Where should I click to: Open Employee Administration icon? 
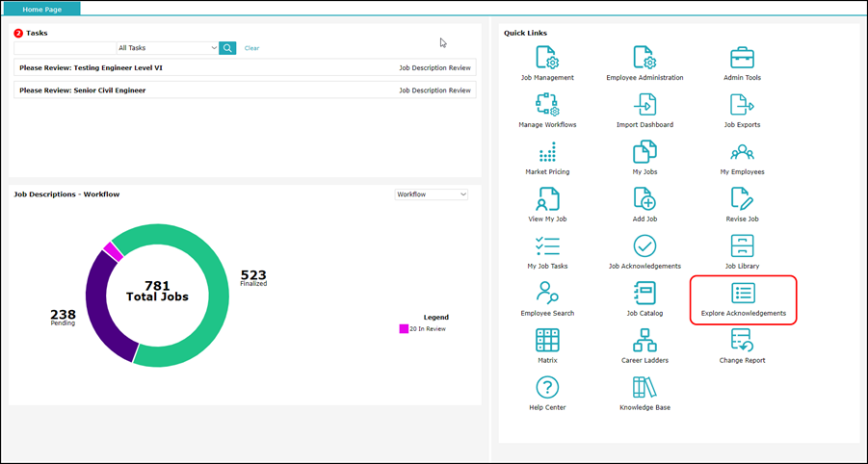(x=644, y=58)
